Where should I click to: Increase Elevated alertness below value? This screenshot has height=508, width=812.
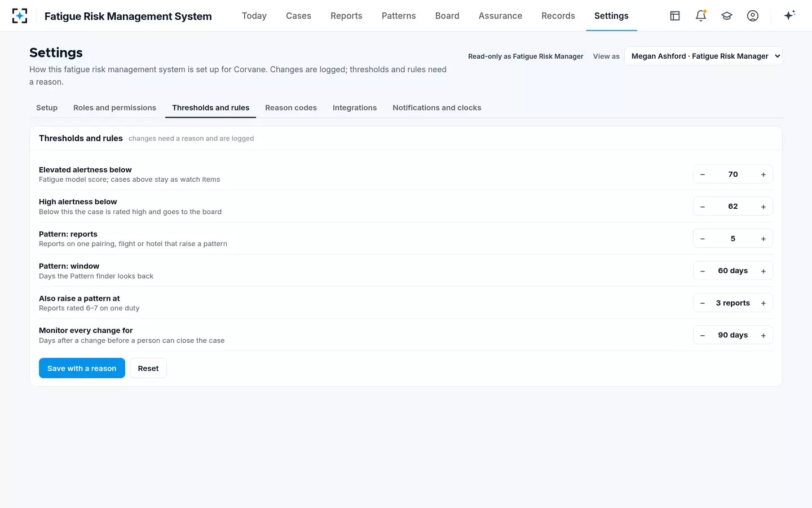(764, 174)
